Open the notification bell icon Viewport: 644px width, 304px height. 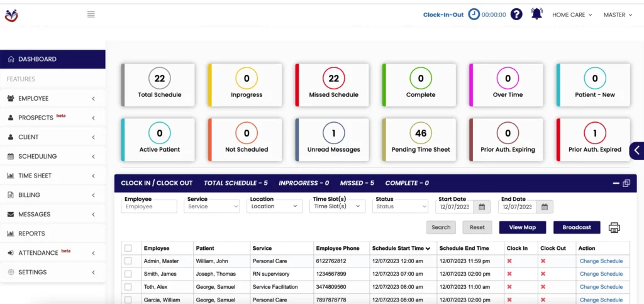tap(536, 14)
